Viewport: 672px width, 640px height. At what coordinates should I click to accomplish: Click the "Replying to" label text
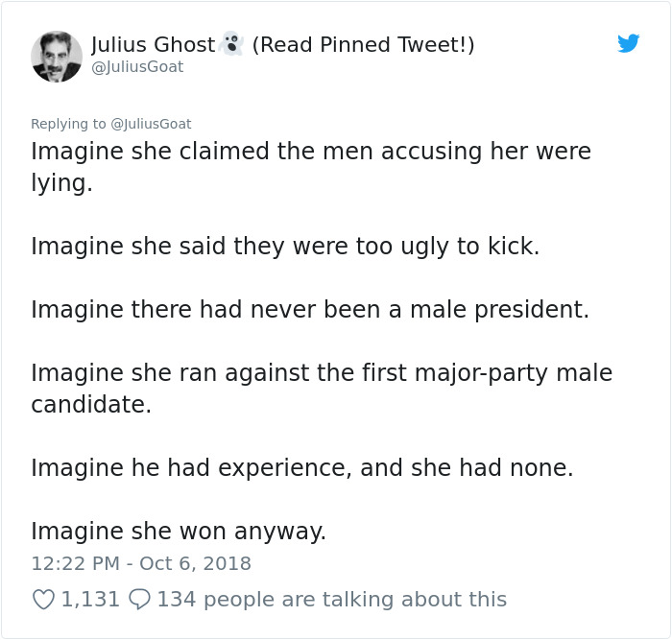click(x=69, y=124)
